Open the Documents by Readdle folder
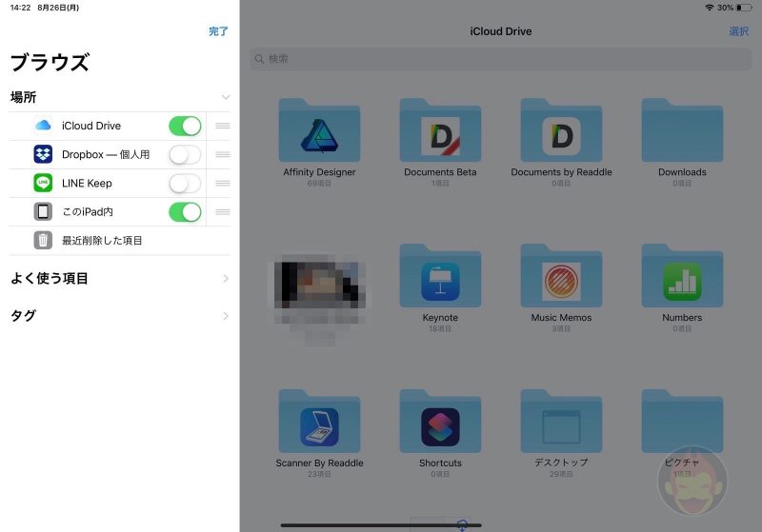Screen dimensions: 762x532 pyautogui.click(x=561, y=130)
